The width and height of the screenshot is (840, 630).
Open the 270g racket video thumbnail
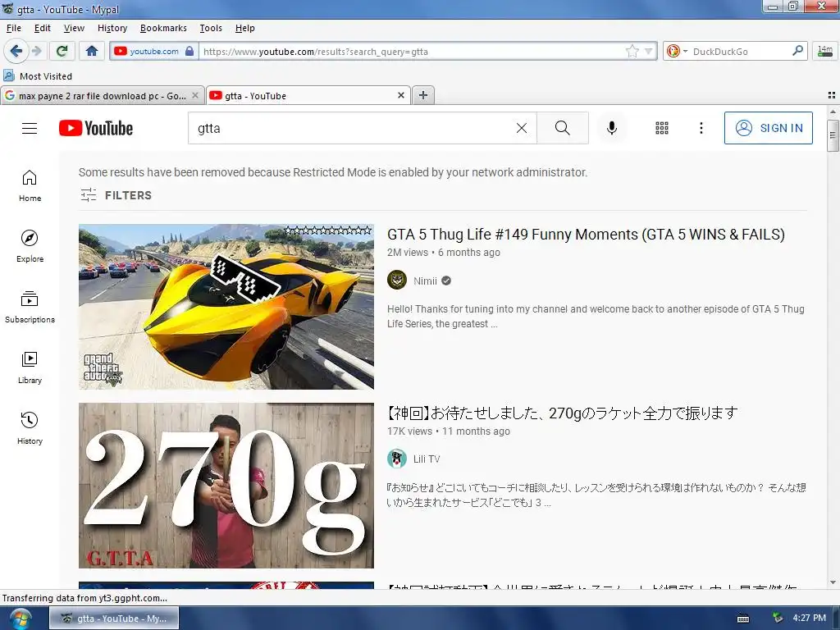pos(226,486)
